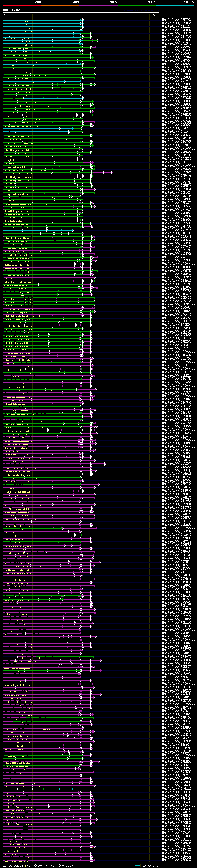Select hit UniRef100_Q39865

click(x=177, y=23)
